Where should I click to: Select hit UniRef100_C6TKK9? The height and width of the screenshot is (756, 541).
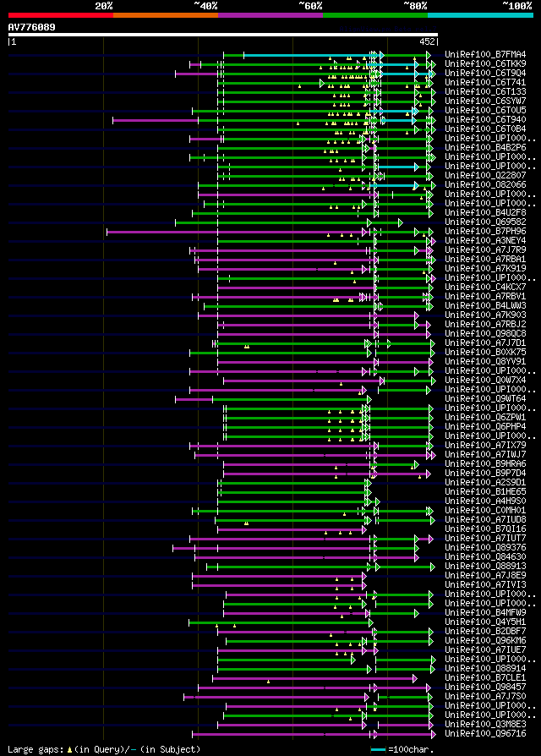485,63
